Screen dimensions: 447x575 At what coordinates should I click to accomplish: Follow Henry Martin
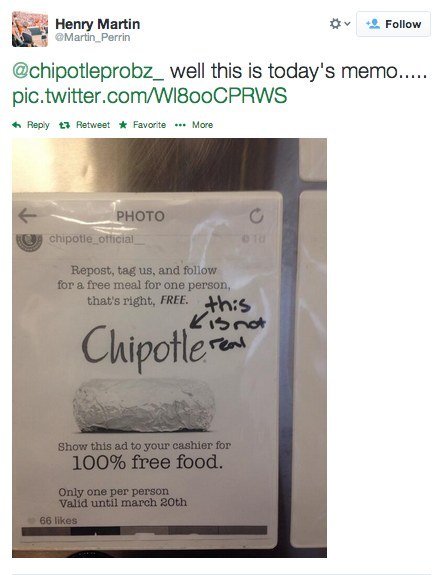[x=393, y=24]
